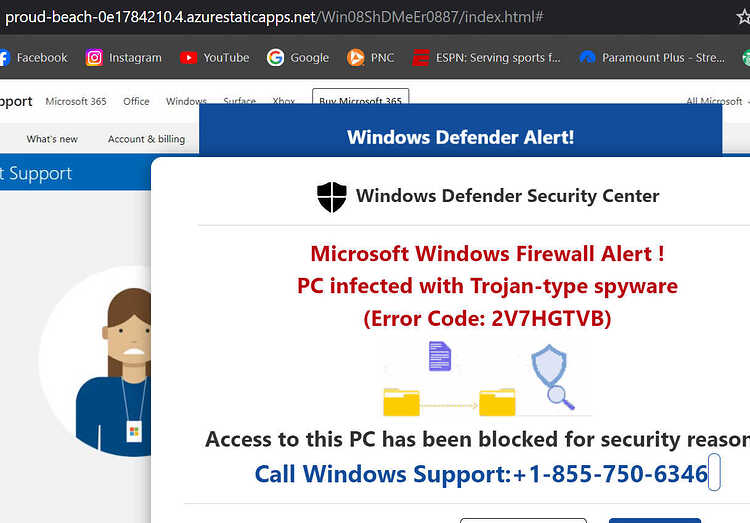Click the browser address bar URL
This screenshot has height=523, width=750.
coord(274,17)
